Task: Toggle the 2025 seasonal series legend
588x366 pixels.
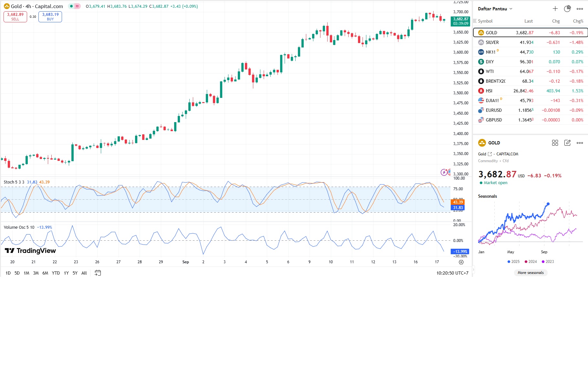Action: [513, 262]
